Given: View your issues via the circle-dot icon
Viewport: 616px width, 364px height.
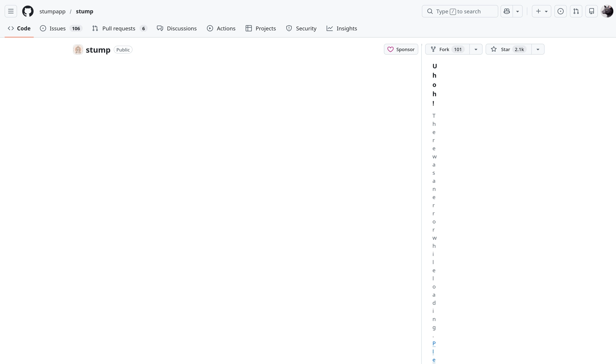Looking at the screenshot, I should [560, 11].
